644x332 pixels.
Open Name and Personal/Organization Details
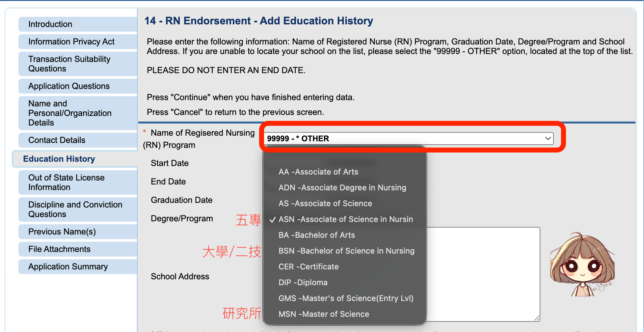(x=78, y=113)
